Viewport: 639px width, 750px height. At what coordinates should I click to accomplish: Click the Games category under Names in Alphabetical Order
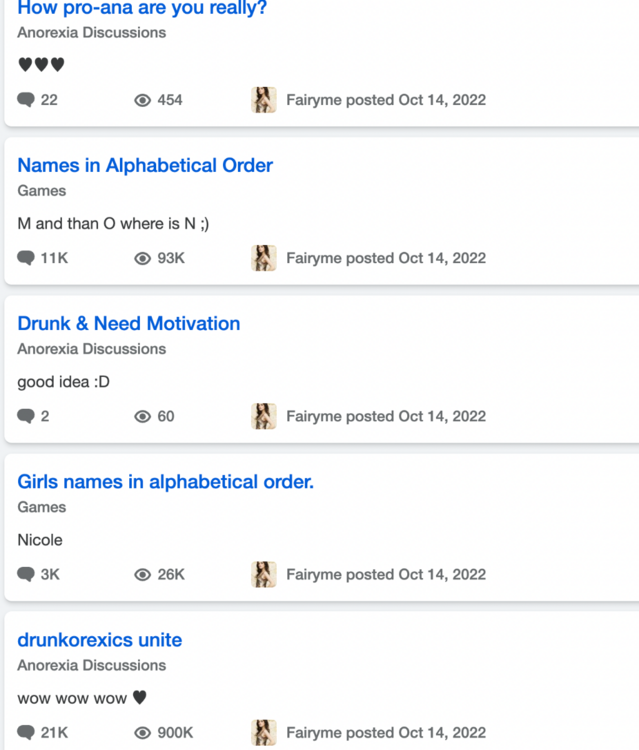pyautogui.click(x=42, y=191)
